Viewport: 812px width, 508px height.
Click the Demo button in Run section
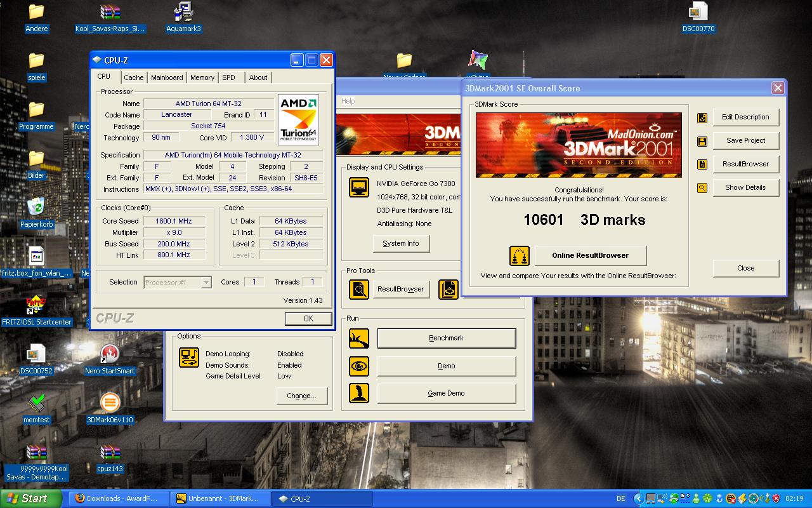coord(446,366)
